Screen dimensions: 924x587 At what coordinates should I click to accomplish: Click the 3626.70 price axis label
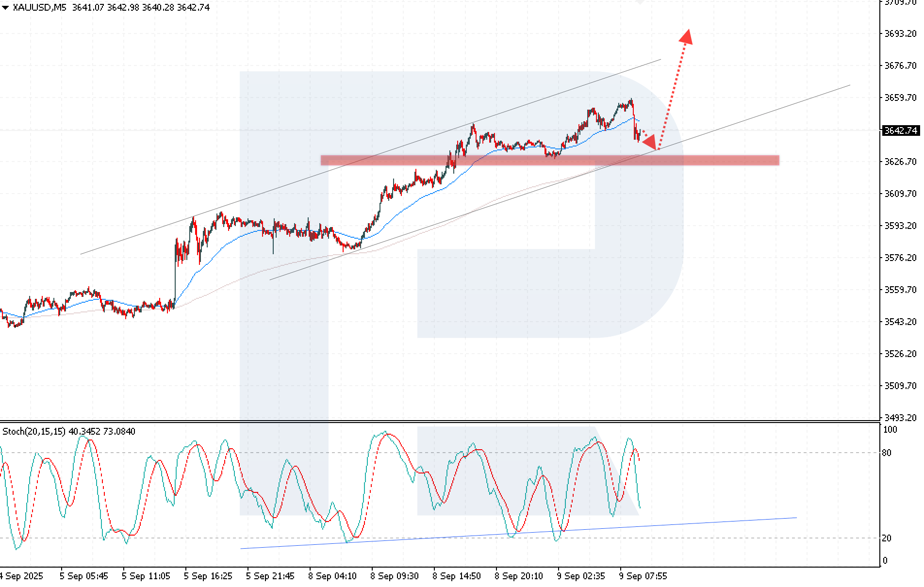[900, 162]
